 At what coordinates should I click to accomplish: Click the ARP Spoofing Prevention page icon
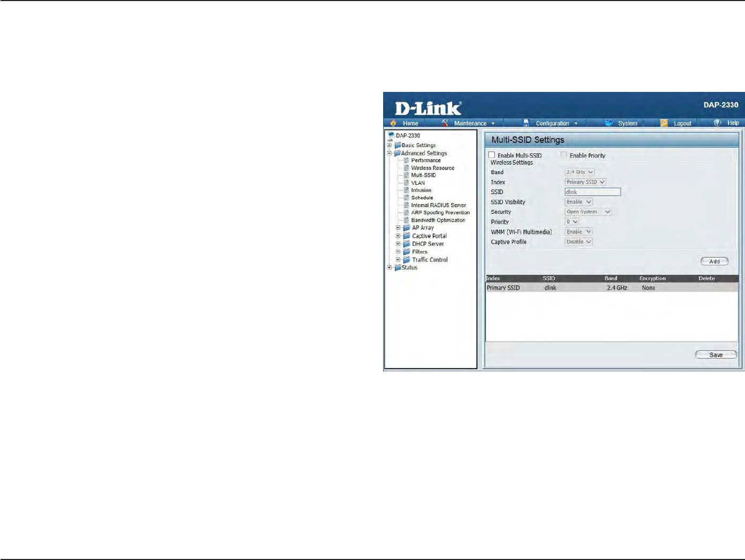coord(407,213)
